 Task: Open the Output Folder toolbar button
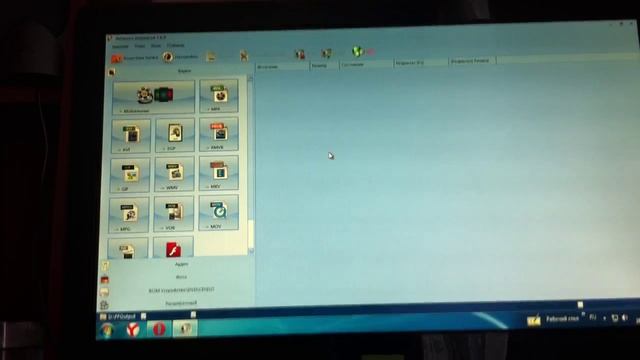tap(135, 58)
